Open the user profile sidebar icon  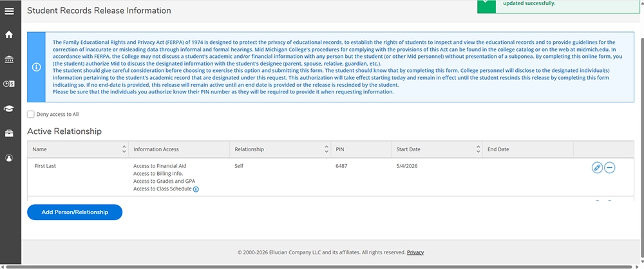click(9, 158)
